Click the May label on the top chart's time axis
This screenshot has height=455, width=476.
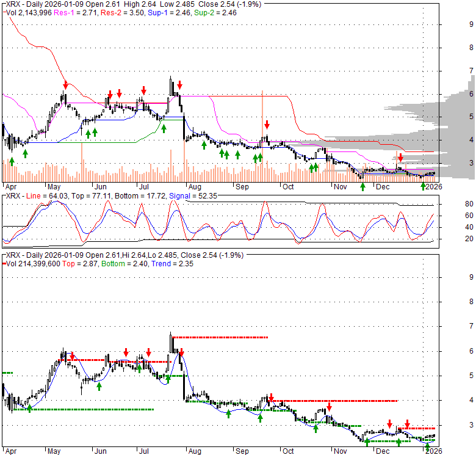54,186
